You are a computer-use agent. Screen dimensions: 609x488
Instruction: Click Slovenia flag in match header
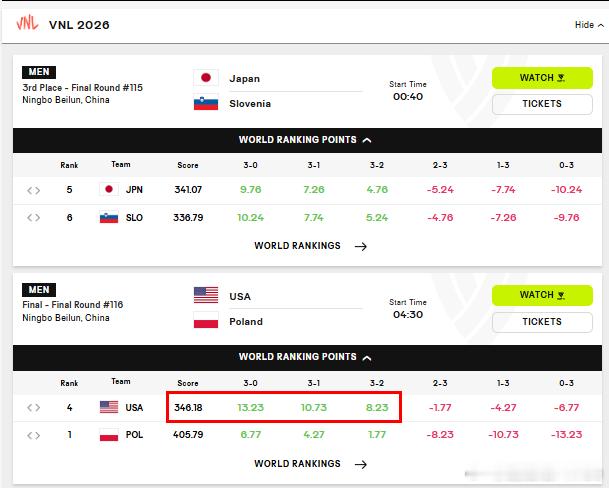tap(206, 103)
